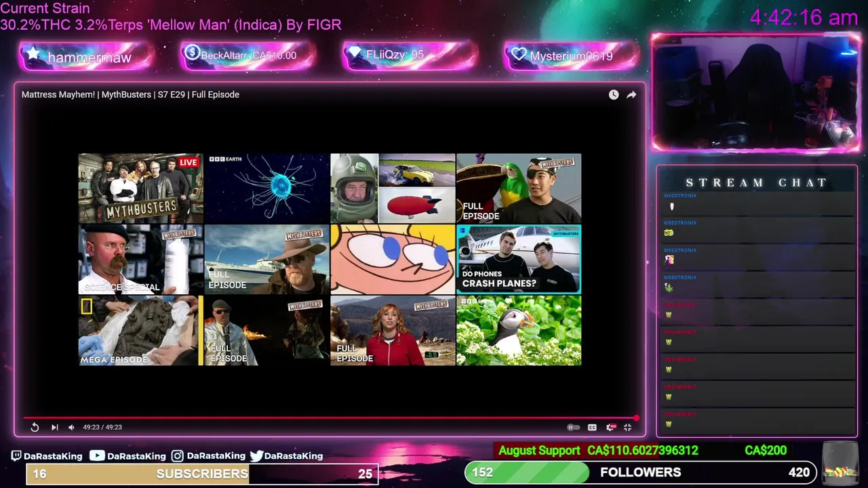This screenshot has height=488, width=868.
Task: Click the 420 followers goal number
Action: tap(799, 472)
